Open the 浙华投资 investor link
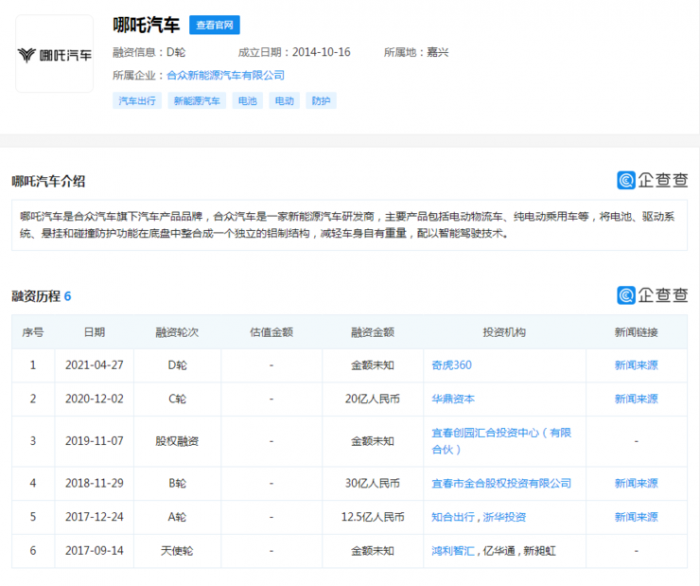 [x=504, y=517]
